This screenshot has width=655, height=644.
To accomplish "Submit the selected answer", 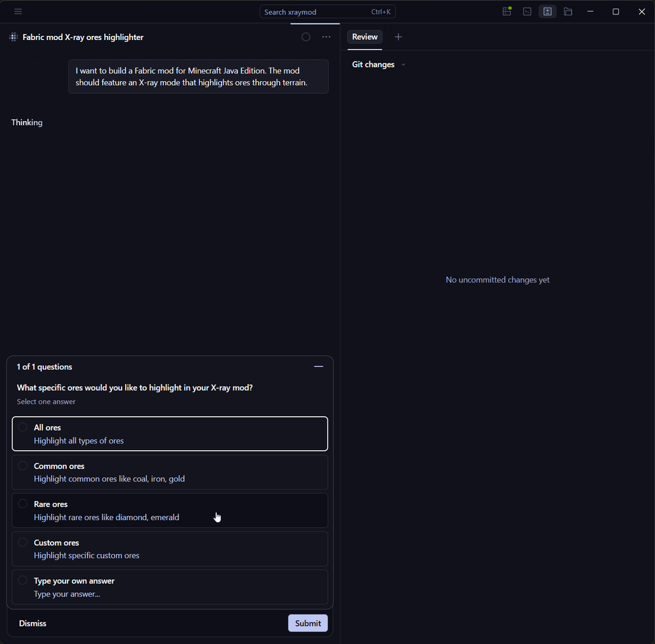I will pyautogui.click(x=308, y=623).
